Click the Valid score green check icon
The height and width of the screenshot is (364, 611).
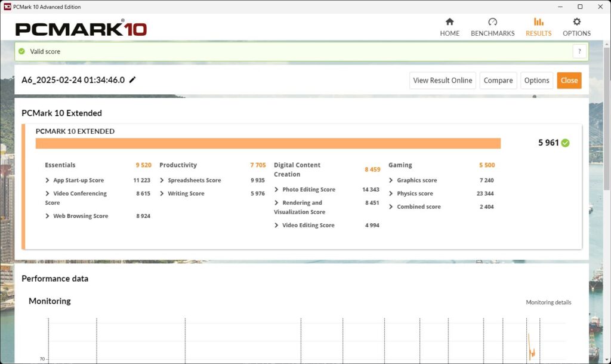click(x=22, y=51)
